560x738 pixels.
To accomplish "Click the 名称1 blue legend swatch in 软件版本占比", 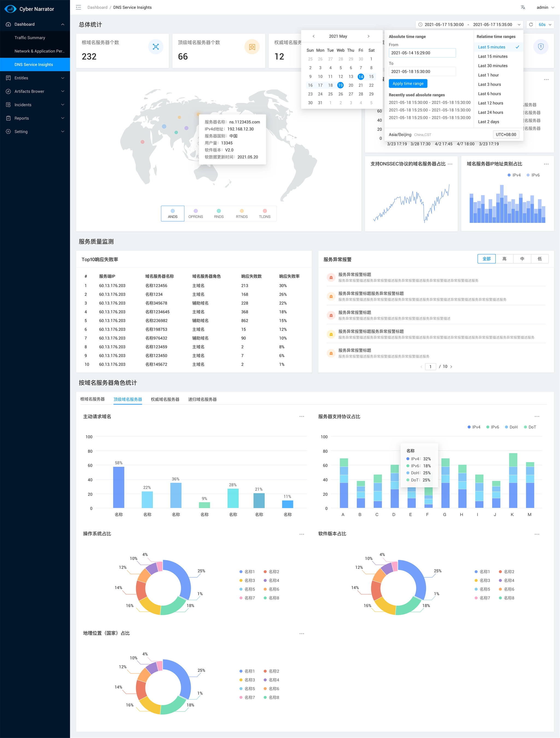I will (x=476, y=572).
